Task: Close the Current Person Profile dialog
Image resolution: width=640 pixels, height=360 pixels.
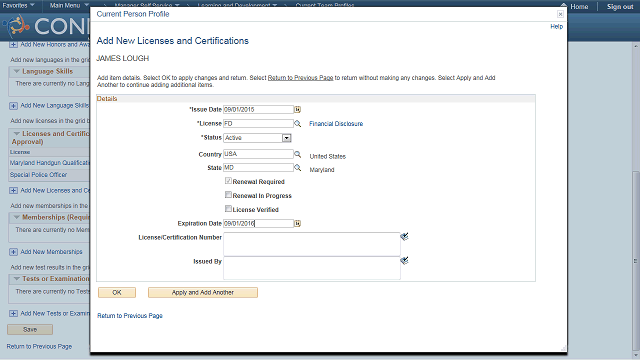Action: [x=560, y=14]
